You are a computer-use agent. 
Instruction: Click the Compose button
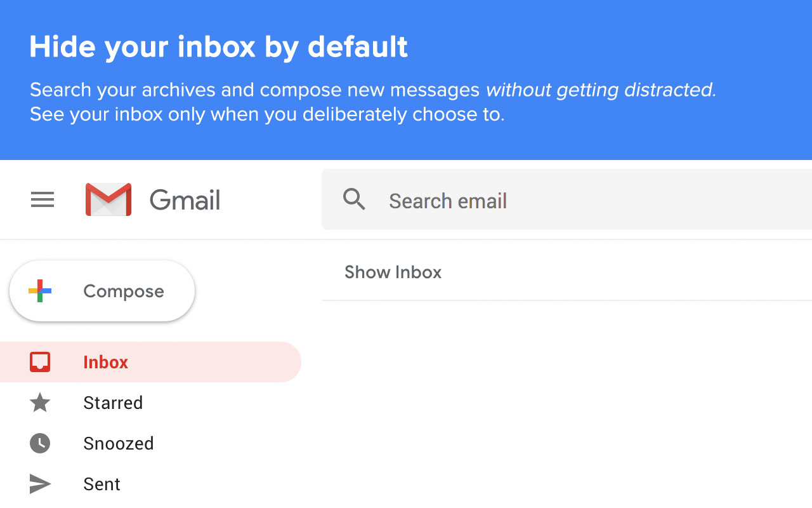101,291
